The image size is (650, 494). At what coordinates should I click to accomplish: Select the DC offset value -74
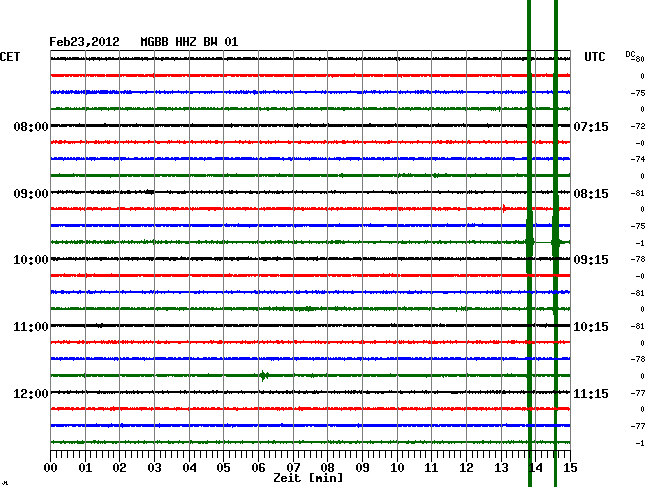[x=638, y=159]
